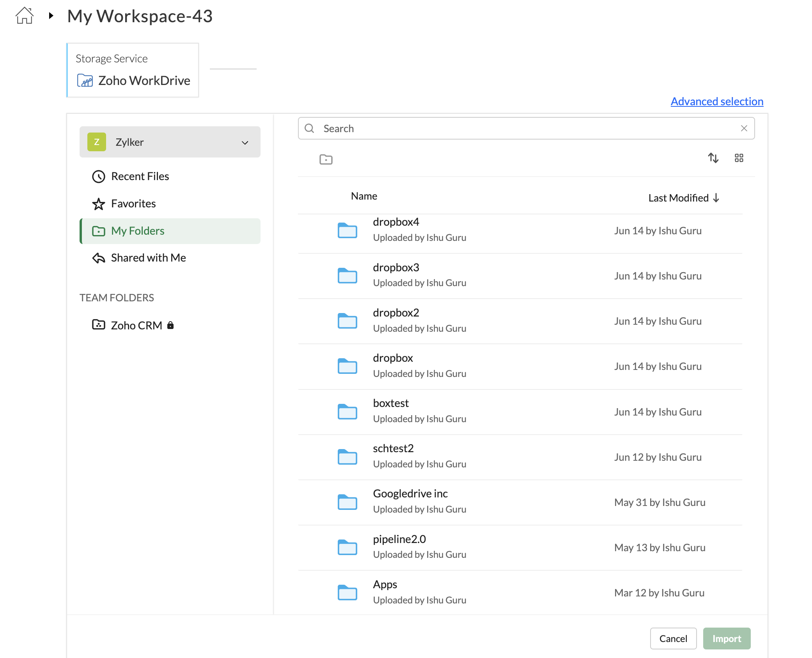
Task: Open Zoho CRM team folder
Action: [136, 325]
